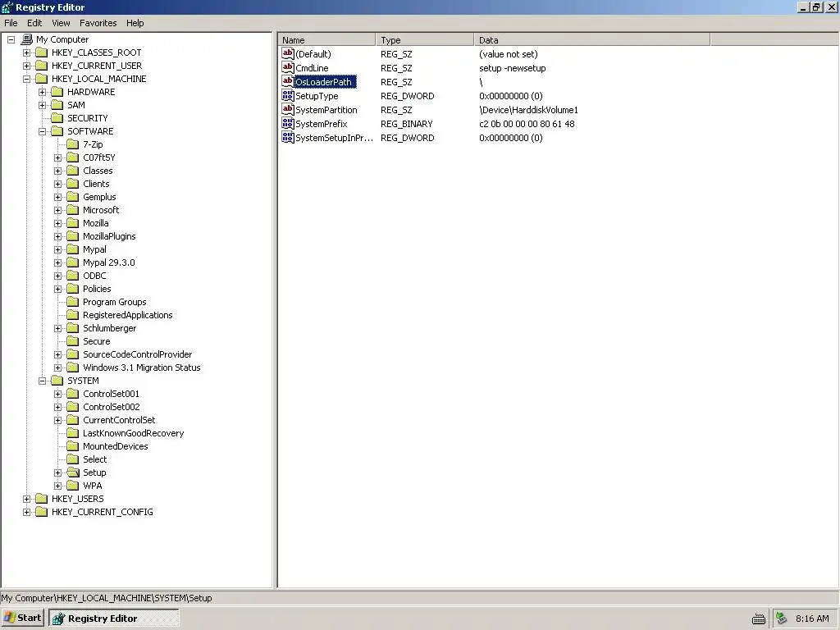The width and height of the screenshot is (840, 630).
Task: Click 'c2 0b 00 00 00 80 61 48' data
Action: 527,124
